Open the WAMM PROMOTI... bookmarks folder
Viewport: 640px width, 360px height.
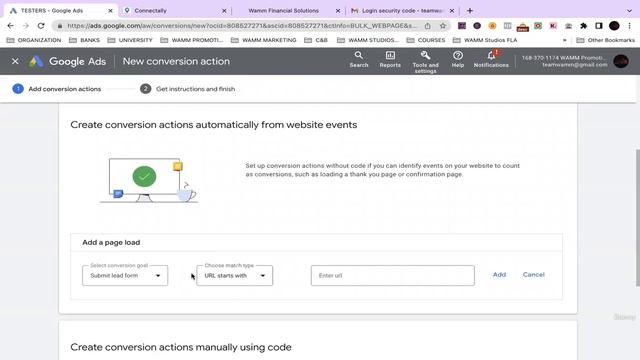[192, 40]
